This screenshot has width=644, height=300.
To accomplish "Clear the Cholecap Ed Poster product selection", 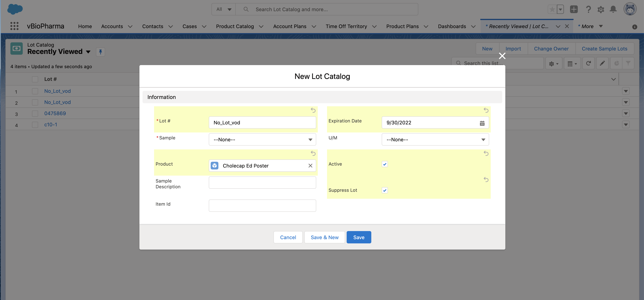I will coord(310,165).
